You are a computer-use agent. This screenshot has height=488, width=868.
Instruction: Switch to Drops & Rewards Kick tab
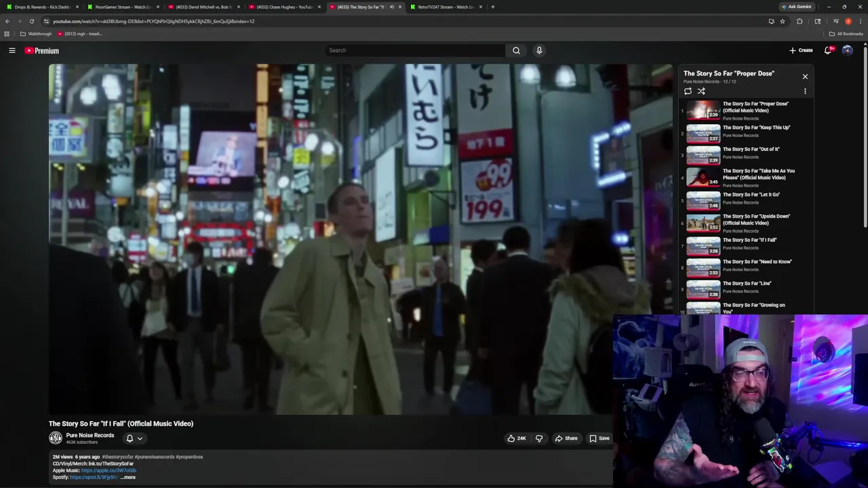pyautogui.click(x=42, y=7)
